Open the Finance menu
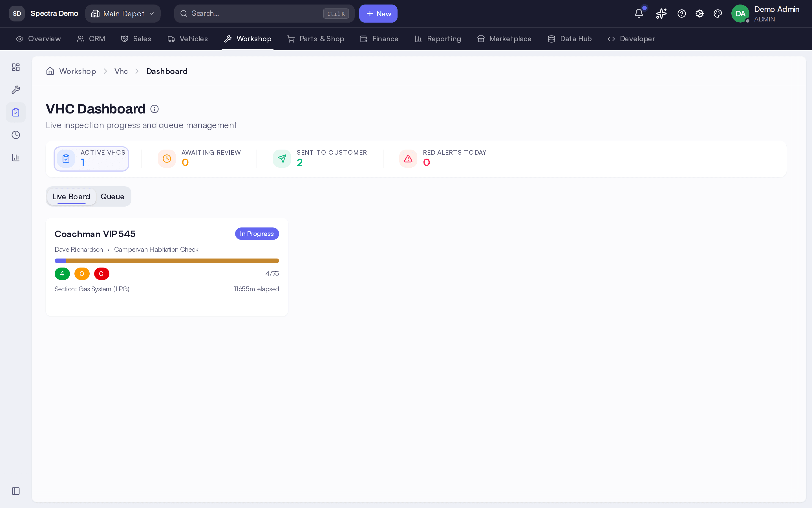This screenshot has height=508, width=812. click(379, 39)
